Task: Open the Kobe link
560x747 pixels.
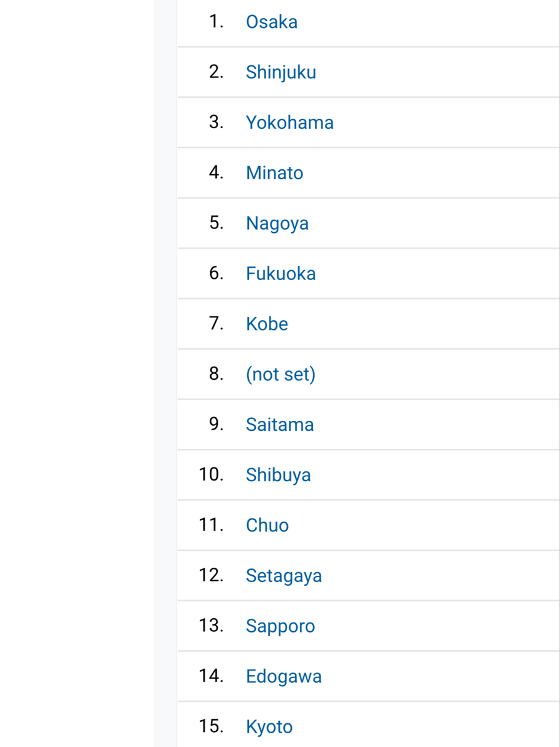Action: (267, 324)
